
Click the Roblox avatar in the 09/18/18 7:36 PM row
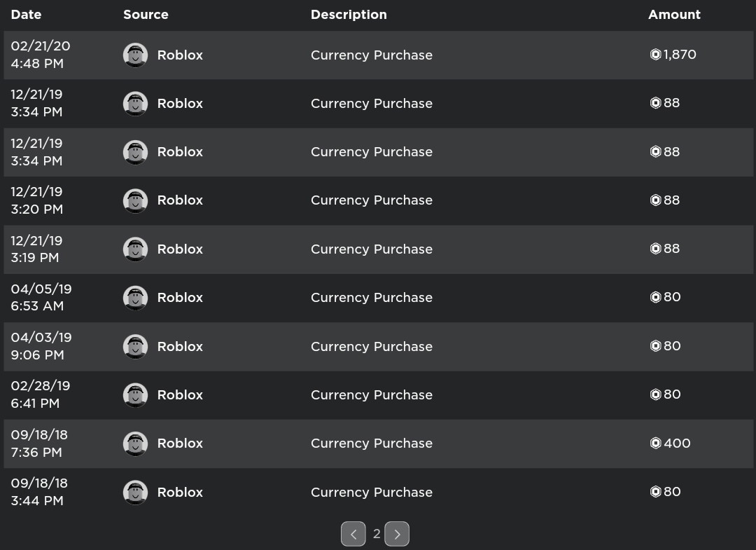pos(136,444)
